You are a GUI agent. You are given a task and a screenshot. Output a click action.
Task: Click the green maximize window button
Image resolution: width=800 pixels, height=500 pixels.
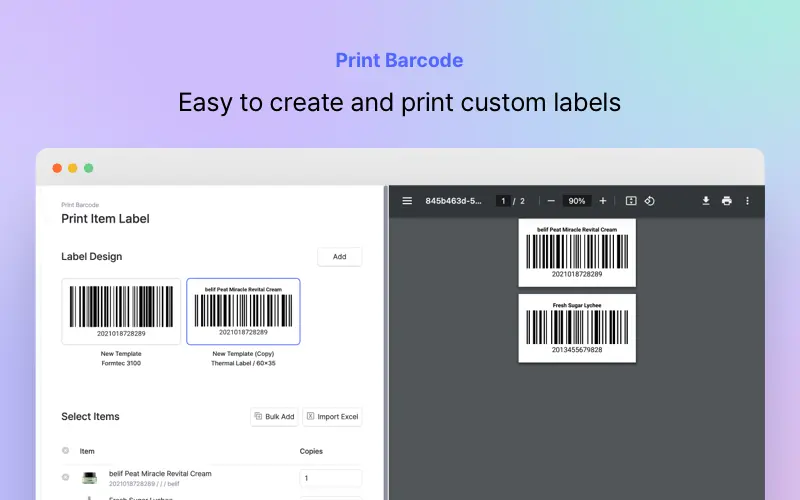tap(89, 168)
